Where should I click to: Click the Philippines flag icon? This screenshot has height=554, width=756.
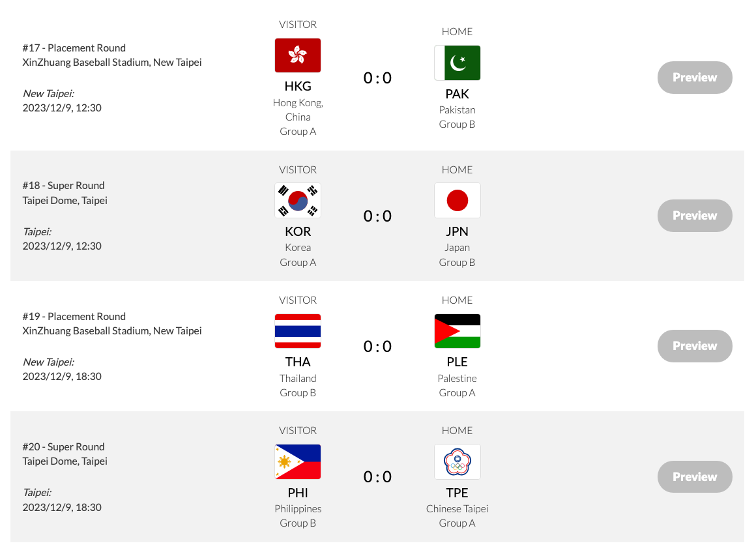coord(298,461)
